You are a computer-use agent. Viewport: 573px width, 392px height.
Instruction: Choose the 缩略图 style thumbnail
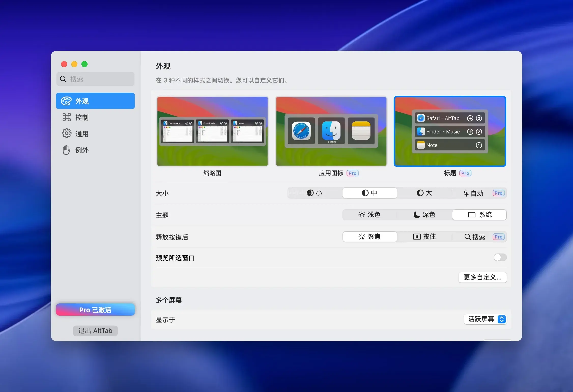point(212,131)
